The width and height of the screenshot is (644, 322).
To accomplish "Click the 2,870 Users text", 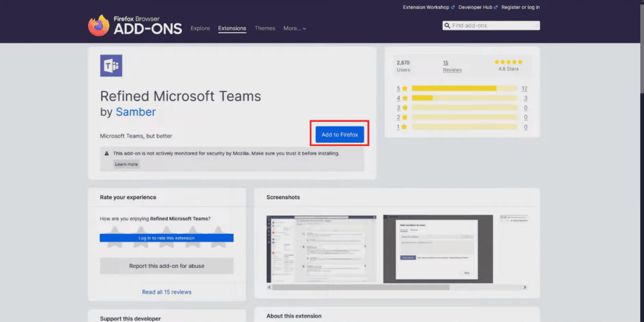I will coord(403,66).
